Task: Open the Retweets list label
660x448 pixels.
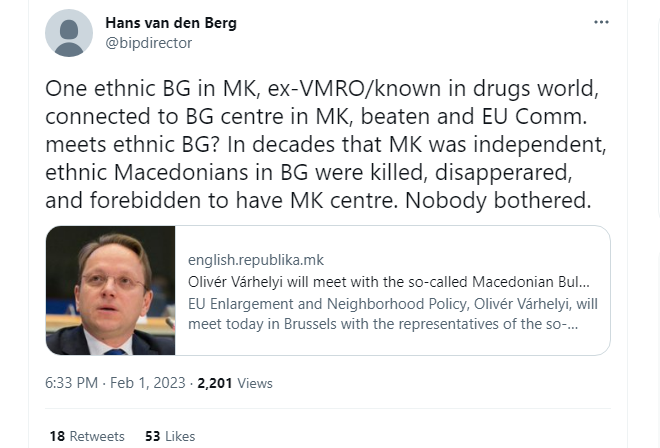Action: coord(97,436)
